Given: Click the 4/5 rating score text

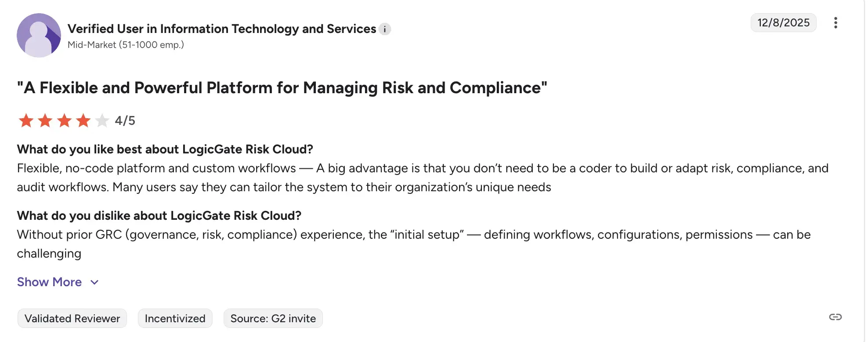Looking at the screenshot, I should pos(125,120).
